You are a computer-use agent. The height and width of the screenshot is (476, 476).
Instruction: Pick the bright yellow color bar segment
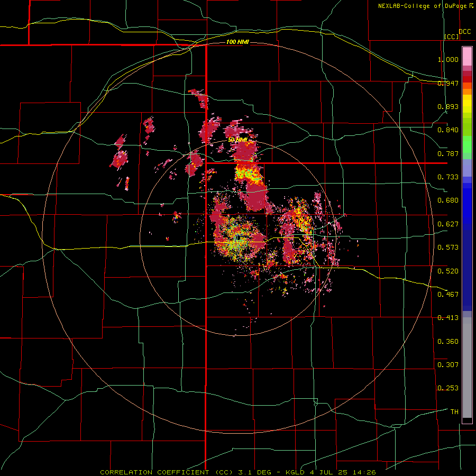click(467, 104)
